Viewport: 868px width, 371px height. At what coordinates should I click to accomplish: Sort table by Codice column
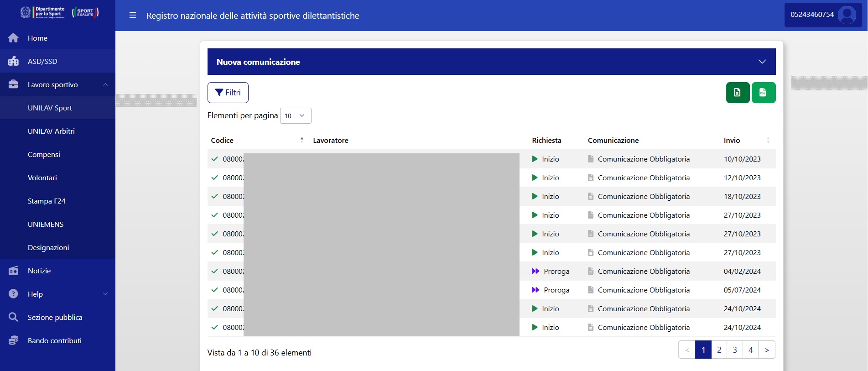point(301,140)
